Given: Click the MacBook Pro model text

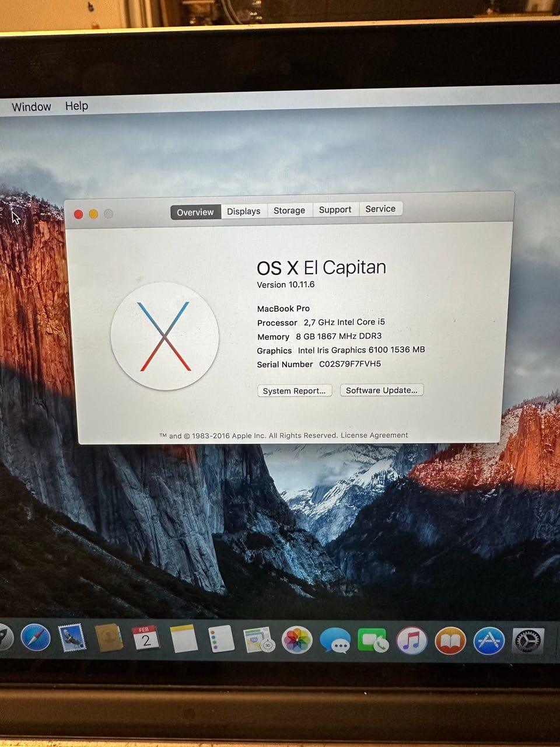Looking at the screenshot, I should [283, 308].
